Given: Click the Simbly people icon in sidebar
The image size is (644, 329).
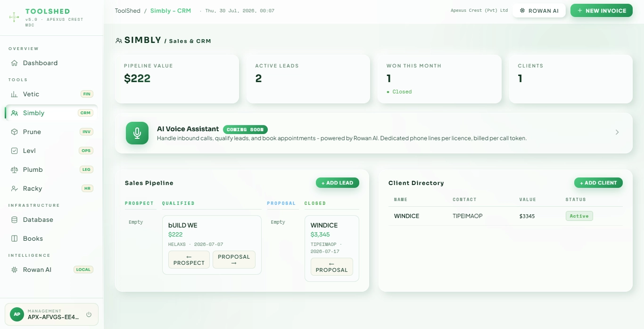Looking at the screenshot, I should (14, 113).
